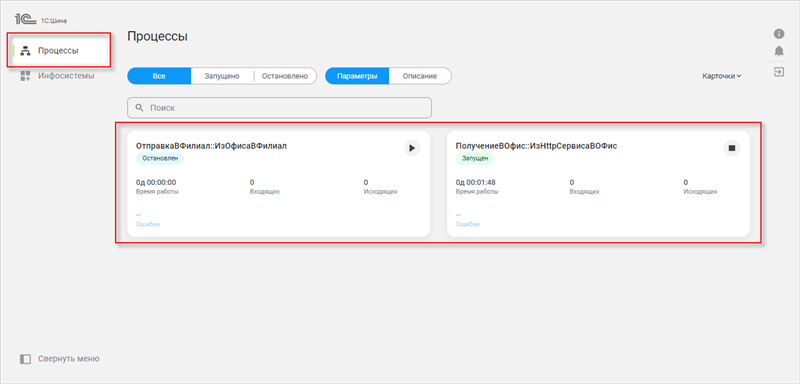Screen dimensions: 800x384
Task: Filter processes by Запущено
Action: (222, 76)
